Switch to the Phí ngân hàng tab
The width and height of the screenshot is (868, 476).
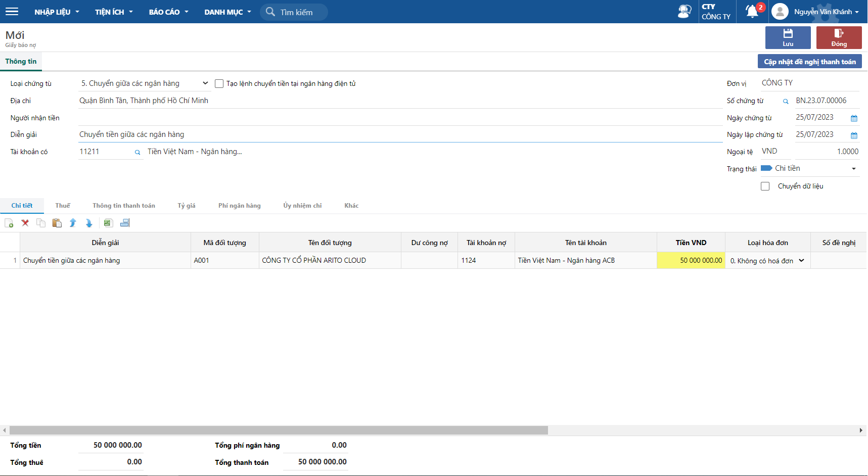tap(239, 206)
